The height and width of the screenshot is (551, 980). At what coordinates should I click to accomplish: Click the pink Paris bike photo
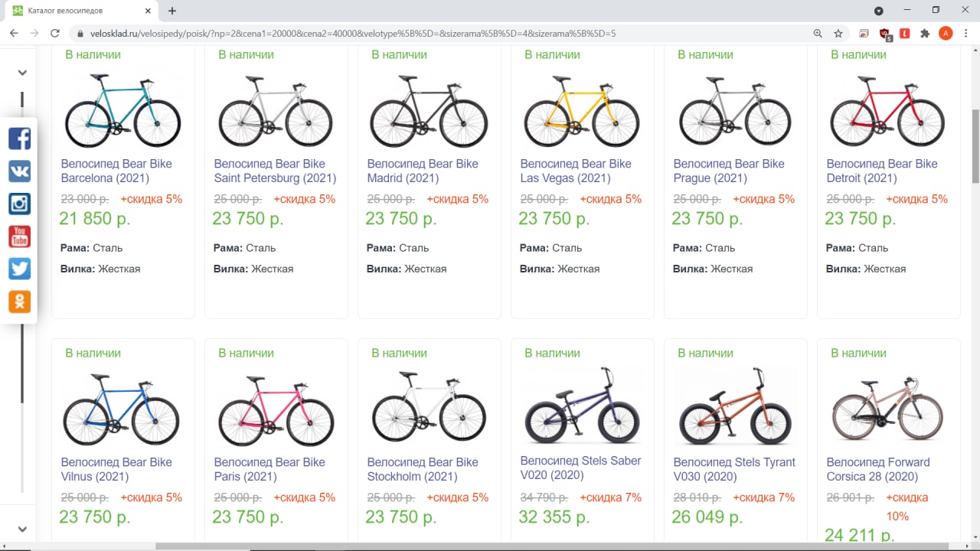[x=276, y=409]
